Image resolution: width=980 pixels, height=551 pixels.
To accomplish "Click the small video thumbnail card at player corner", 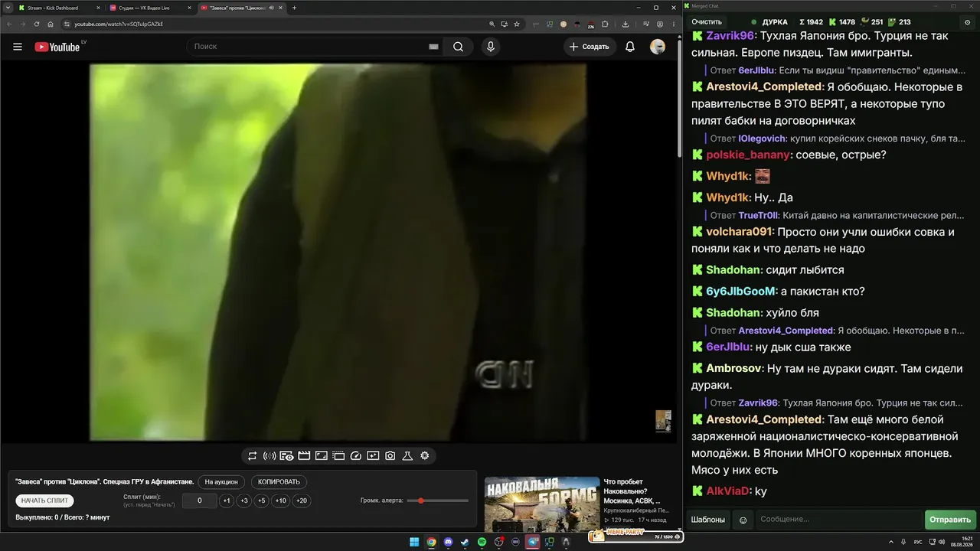I will [663, 421].
